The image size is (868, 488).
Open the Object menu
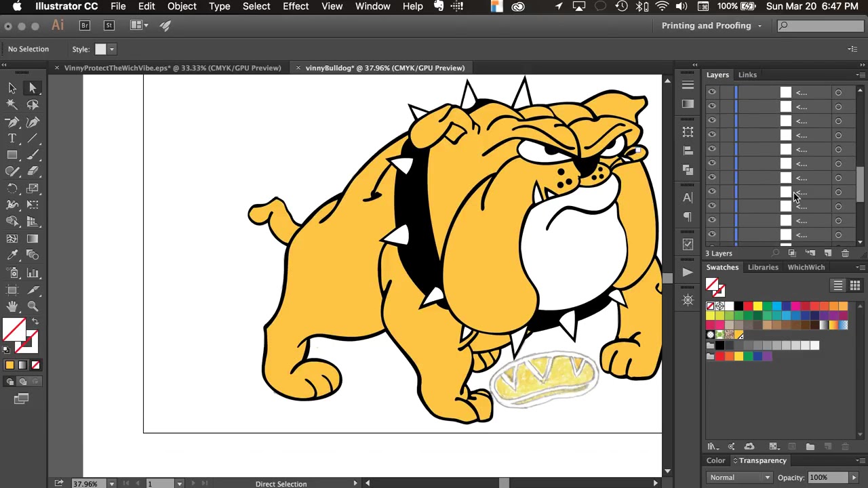coord(182,6)
